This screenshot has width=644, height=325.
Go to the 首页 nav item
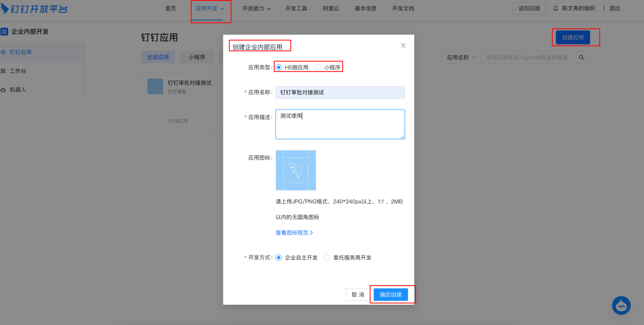click(x=171, y=8)
